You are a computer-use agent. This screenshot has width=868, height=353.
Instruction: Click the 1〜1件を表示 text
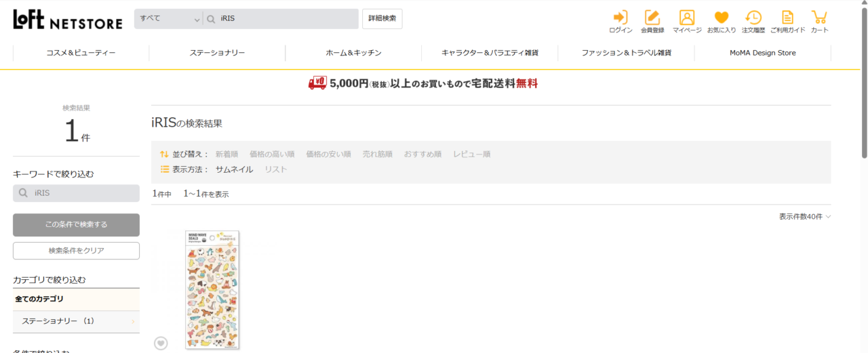(x=206, y=194)
